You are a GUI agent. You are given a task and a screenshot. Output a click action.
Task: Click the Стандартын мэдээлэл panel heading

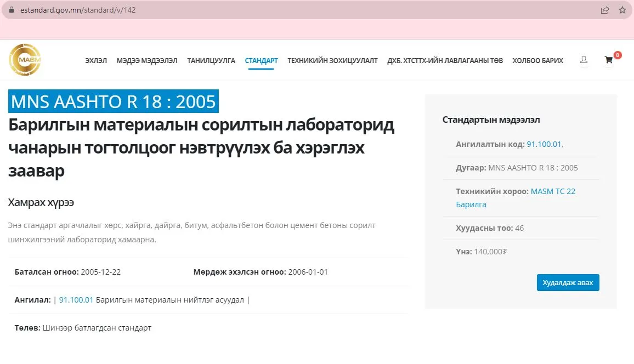click(491, 120)
